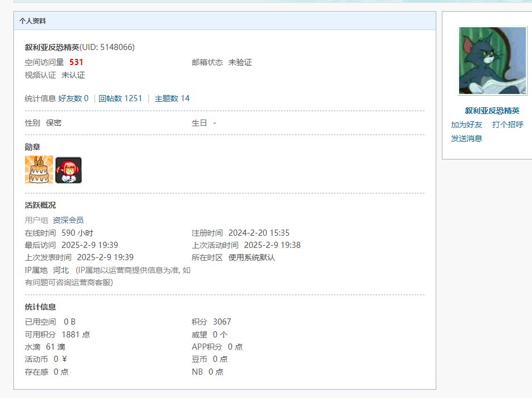Screen dimensions: 532x398
Task: Click the 加为好友 link
Action: point(466,125)
